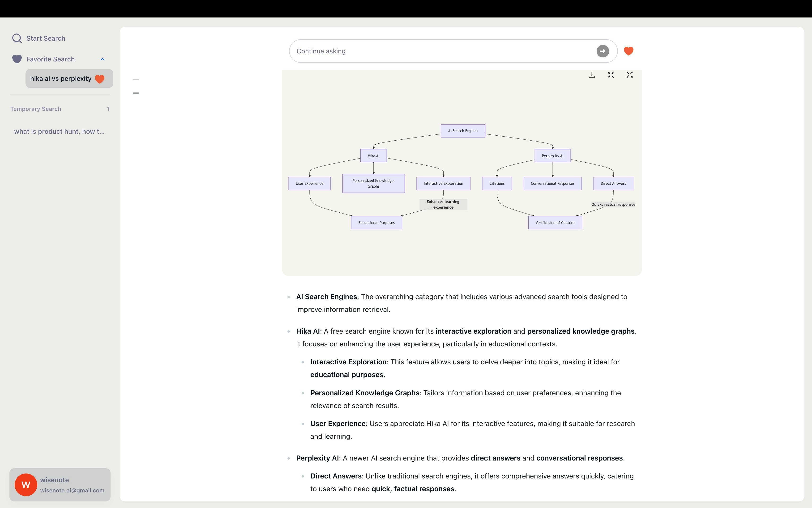Viewport: 812px width, 508px height.
Task: Click the Start Search magnifier icon
Action: 17,38
